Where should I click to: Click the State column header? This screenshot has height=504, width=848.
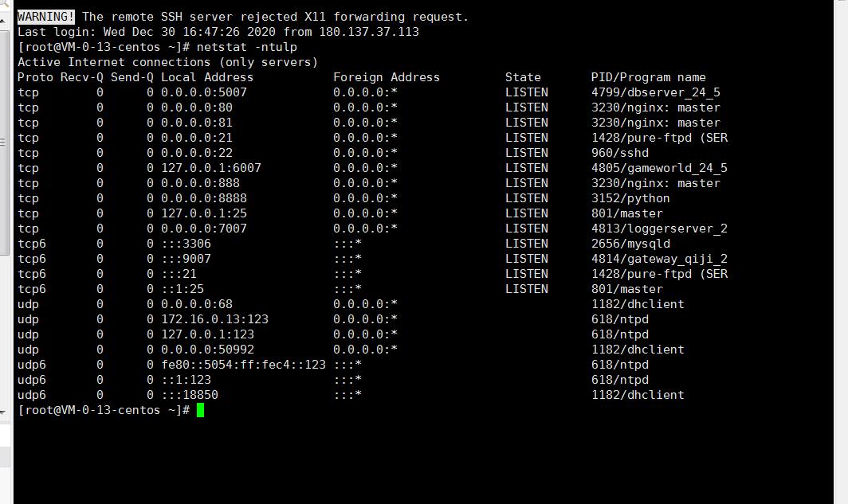coord(522,77)
